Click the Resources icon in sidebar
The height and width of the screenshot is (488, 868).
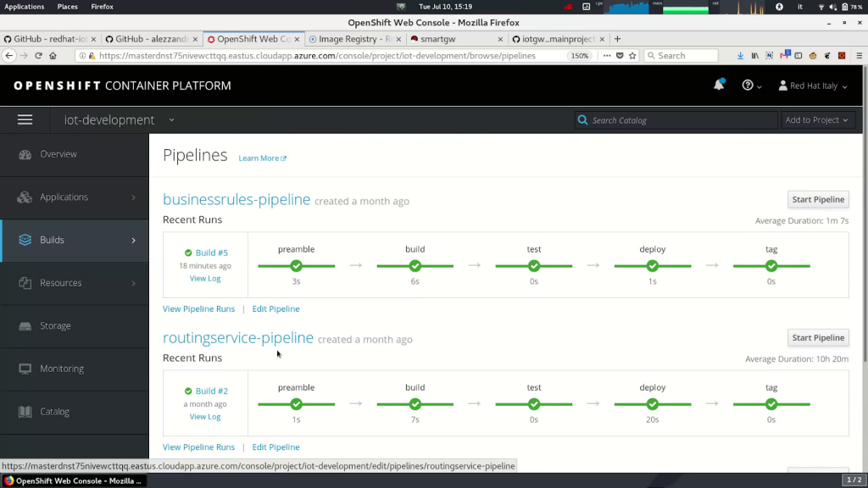tap(25, 283)
